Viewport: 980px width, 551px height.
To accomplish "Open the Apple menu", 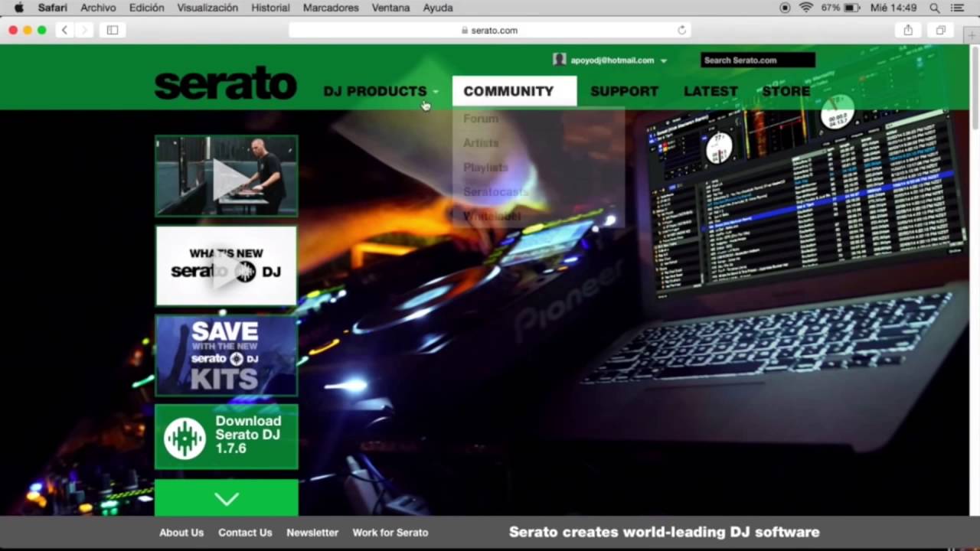I will 19,8.
